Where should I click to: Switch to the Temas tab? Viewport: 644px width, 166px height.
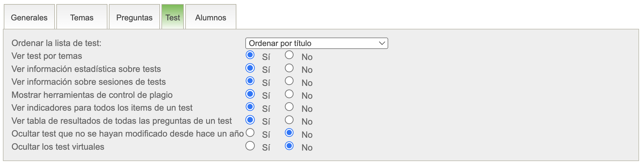point(82,17)
